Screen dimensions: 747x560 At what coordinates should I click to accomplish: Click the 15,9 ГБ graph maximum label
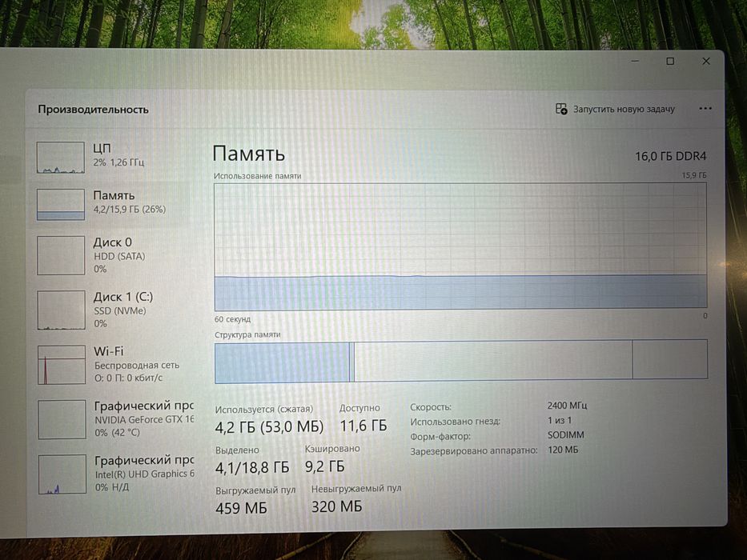click(x=694, y=175)
